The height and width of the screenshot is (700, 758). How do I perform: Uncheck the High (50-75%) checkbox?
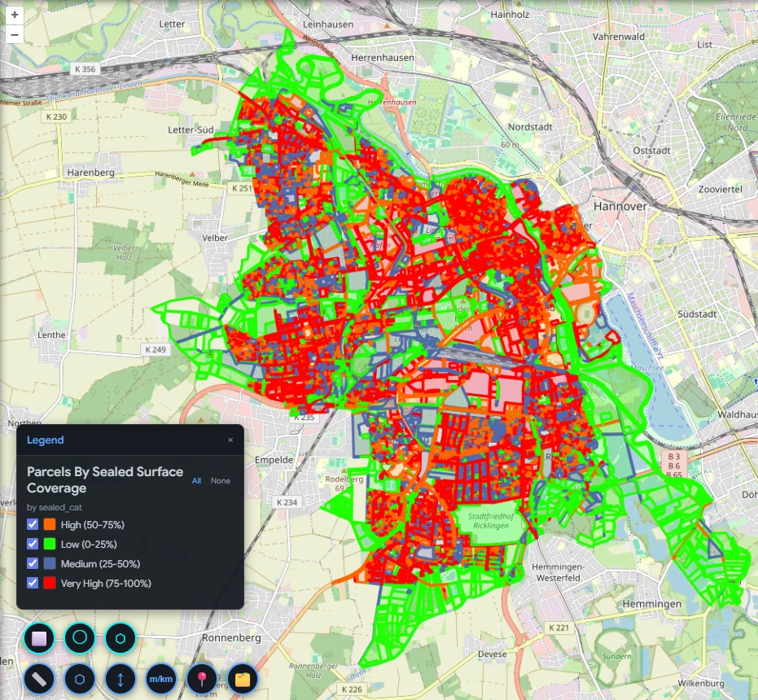(x=33, y=524)
